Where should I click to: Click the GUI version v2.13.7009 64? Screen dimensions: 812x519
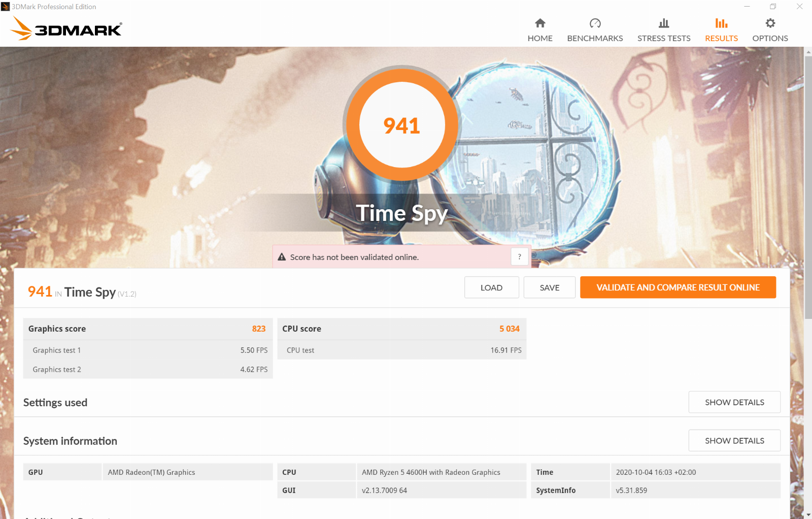[384, 491]
